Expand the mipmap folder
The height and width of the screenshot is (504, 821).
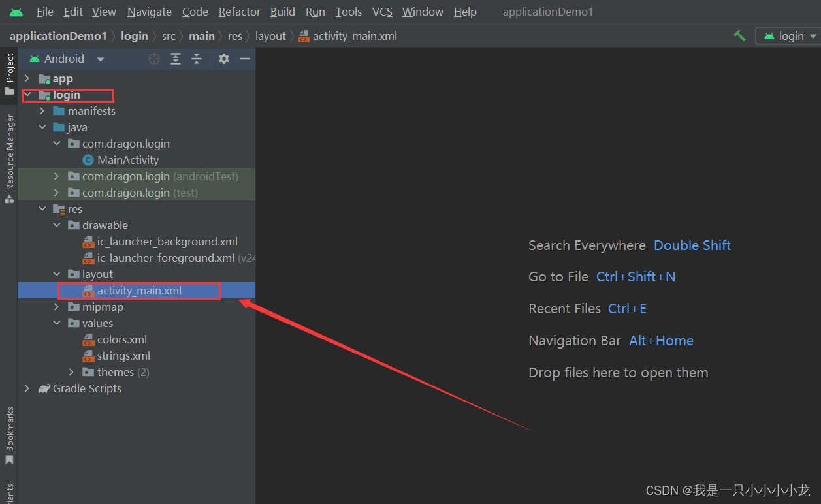(56, 307)
